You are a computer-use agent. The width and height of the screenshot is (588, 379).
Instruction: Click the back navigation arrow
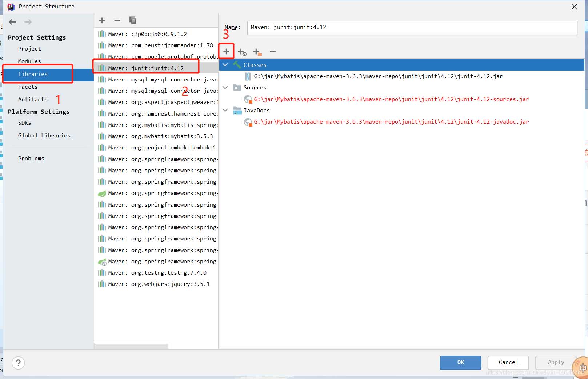[x=12, y=22]
